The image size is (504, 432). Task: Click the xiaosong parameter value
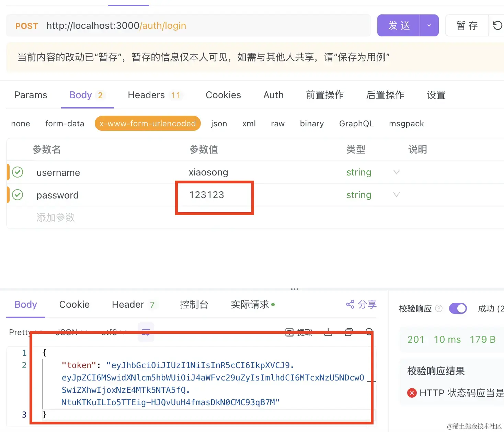[208, 172]
